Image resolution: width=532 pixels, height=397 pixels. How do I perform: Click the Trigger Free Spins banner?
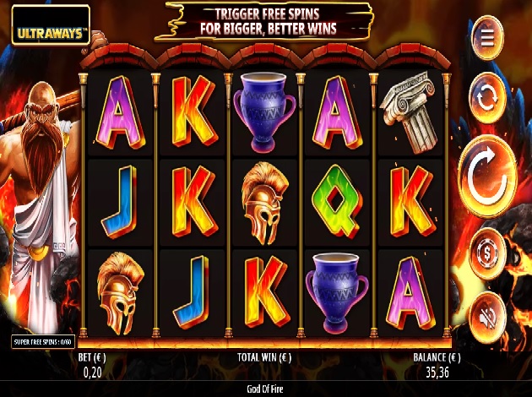coord(263,22)
